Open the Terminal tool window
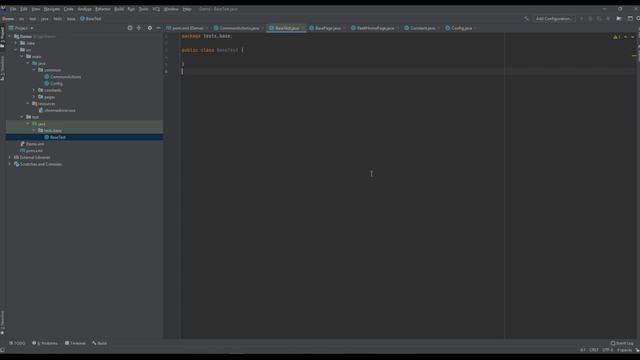The height and width of the screenshot is (360, 640). [x=75, y=343]
